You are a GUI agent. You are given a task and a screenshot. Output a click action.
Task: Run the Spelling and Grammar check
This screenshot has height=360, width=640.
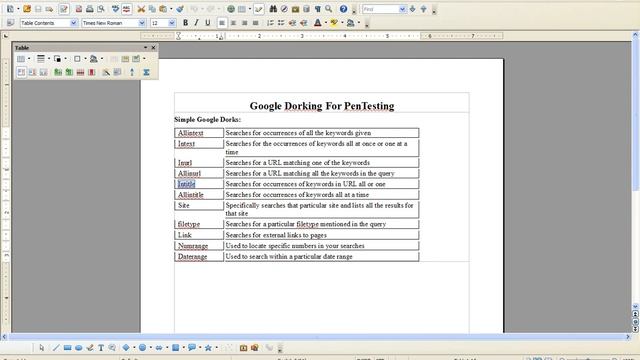pyautogui.click(x=116, y=9)
